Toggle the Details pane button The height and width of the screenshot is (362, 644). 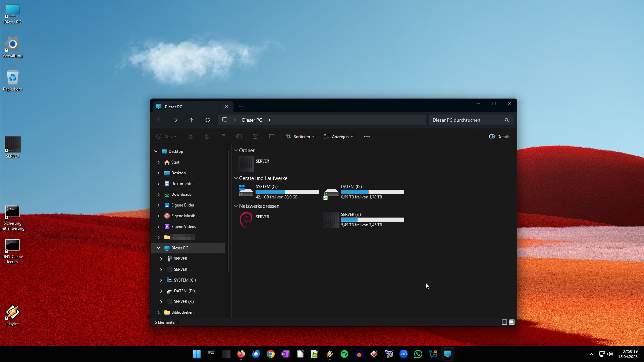[499, 137]
